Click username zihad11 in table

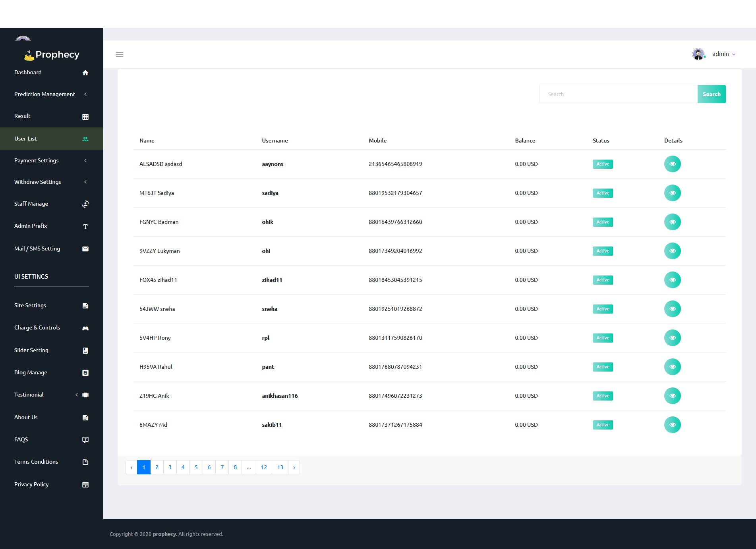pos(272,280)
